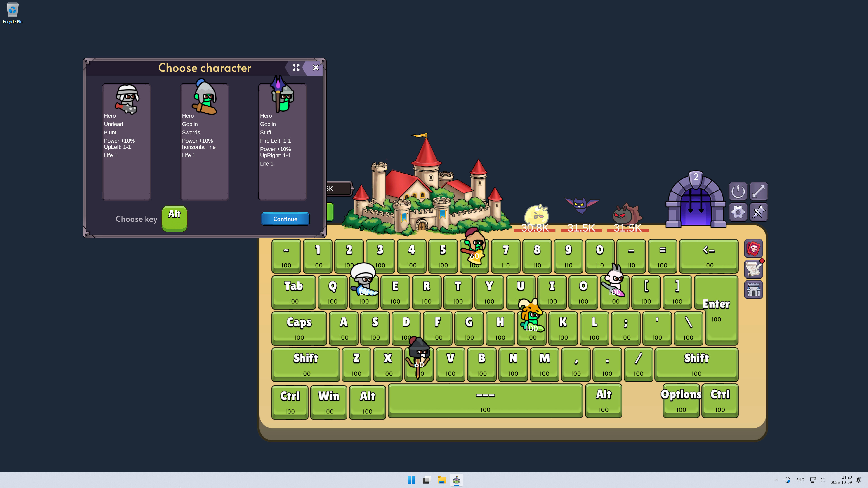Open the red monster bestiary icon
Image resolution: width=868 pixels, height=488 pixels.
tap(753, 249)
